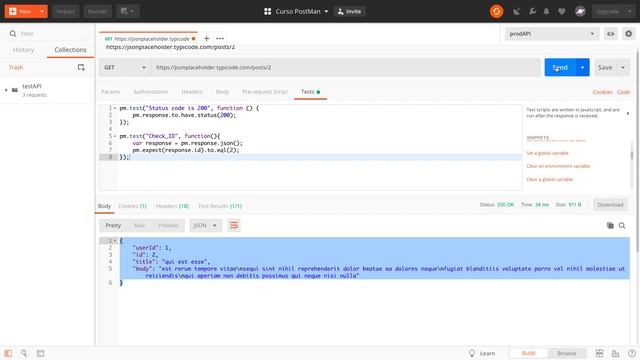640x360 pixels.
Task: Click the Upgrade button
Action: tap(607, 11)
